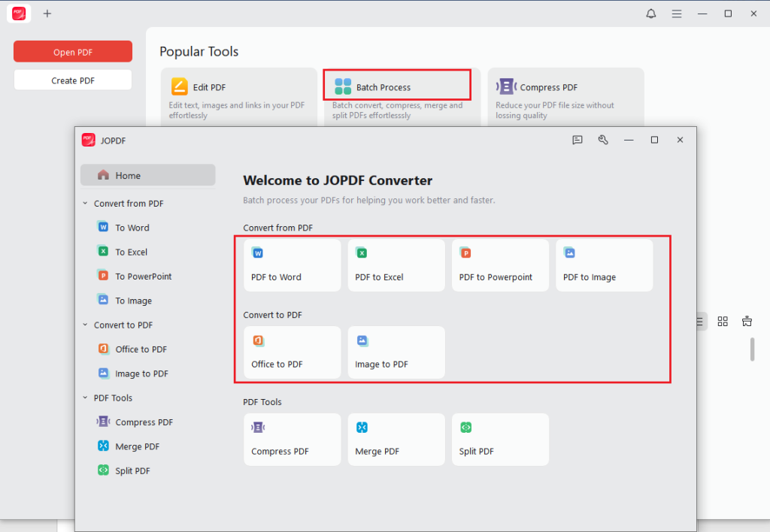This screenshot has width=770, height=532.
Task: Open feedback message icon in JOPDF converter
Action: (x=577, y=140)
